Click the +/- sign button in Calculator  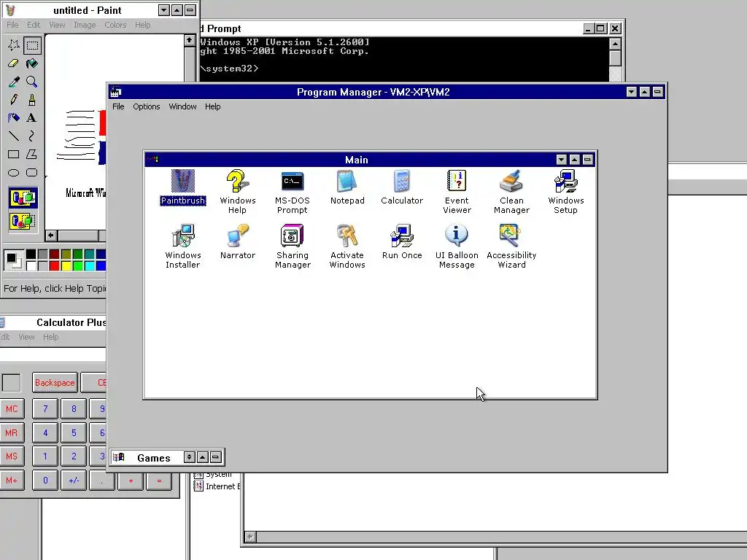tap(74, 481)
